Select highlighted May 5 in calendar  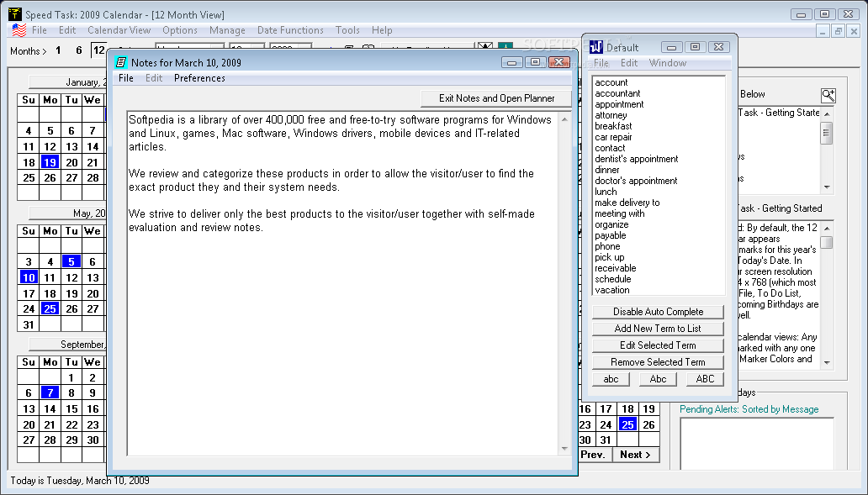71,261
